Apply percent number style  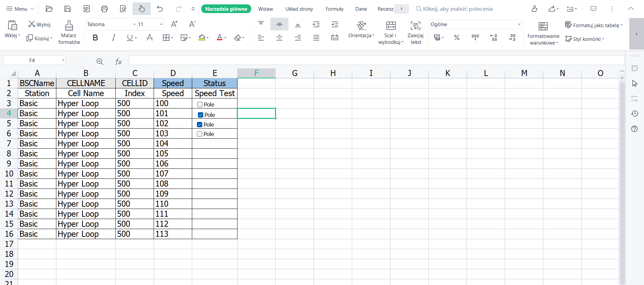point(457,38)
